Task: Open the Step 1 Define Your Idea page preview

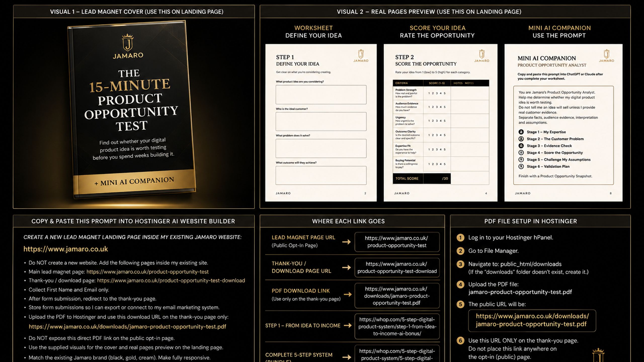Action: [321, 123]
